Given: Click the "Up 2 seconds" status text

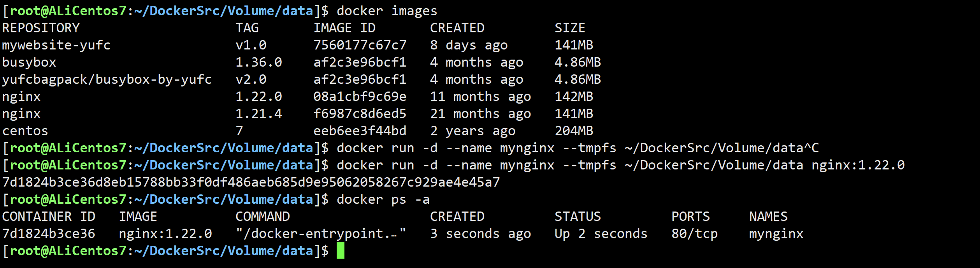Looking at the screenshot, I should [x=601, y=234].
